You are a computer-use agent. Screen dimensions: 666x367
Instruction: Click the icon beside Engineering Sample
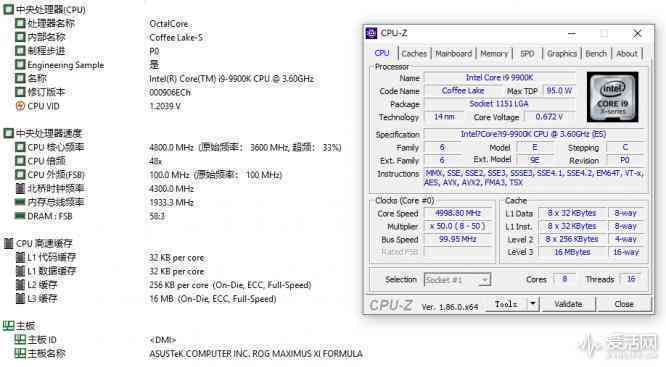(20, 65)
